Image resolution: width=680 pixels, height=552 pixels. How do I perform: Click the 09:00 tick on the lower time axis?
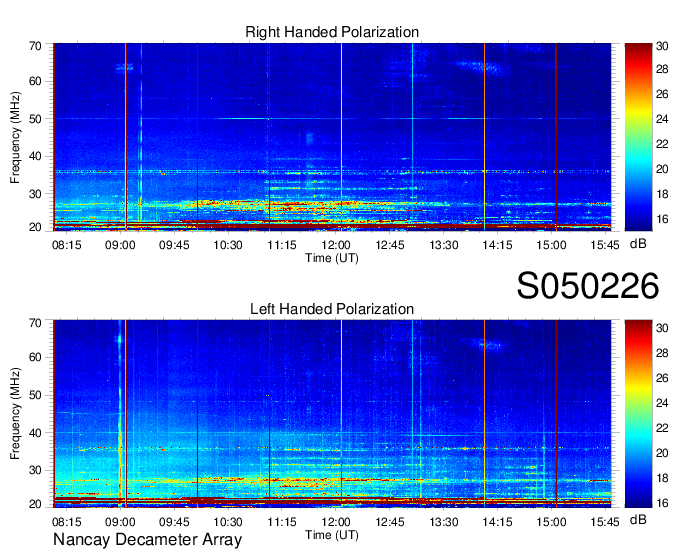click(x=120, y=522)
